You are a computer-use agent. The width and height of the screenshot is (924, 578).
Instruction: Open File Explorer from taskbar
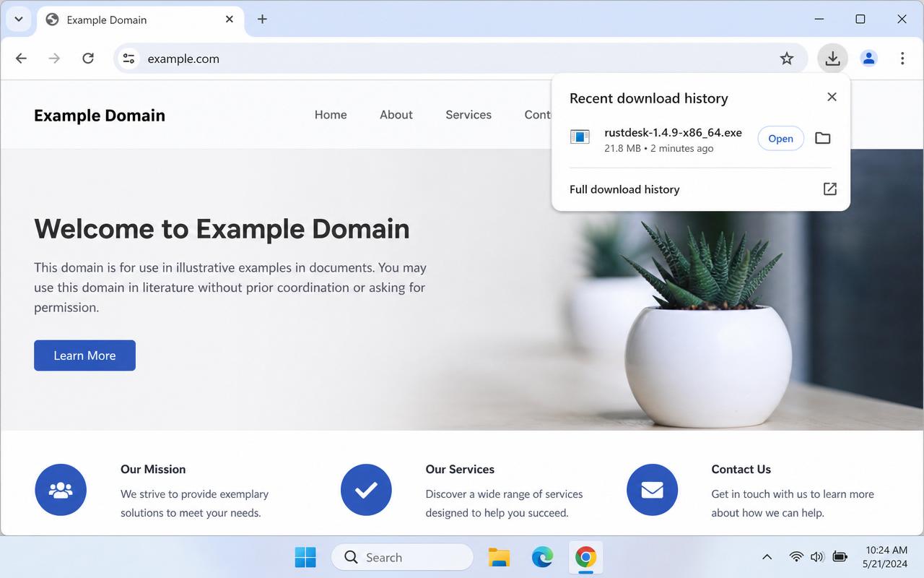(x=499, y=557)
